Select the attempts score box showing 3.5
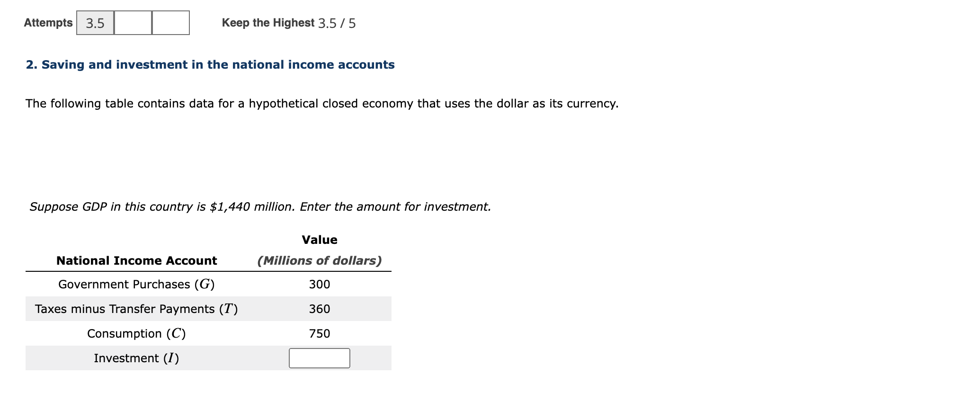This screenshot has height=393, width=980. (94, 22)
